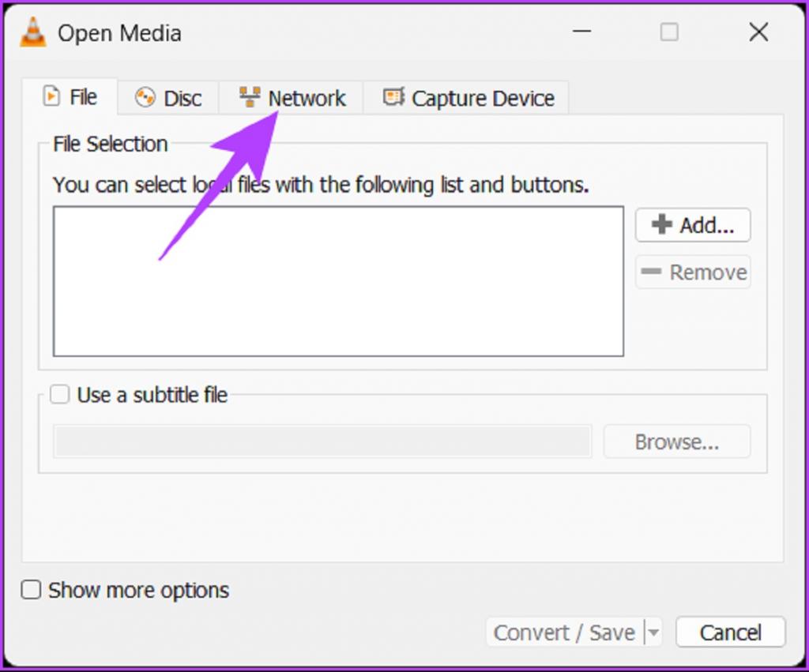The width and height of the screenshot is (809, 672).
Task: Open the Disc tab
Action: (x=168, y=98)
